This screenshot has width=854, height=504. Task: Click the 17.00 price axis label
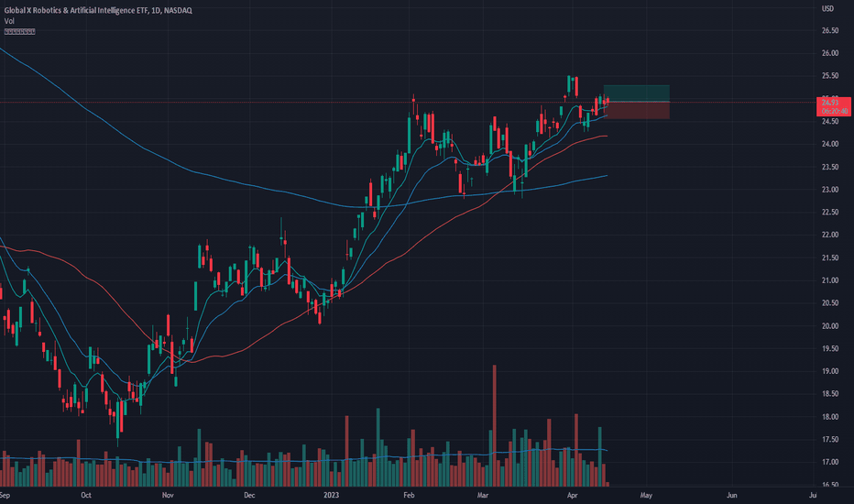click(x=830, y=462)
